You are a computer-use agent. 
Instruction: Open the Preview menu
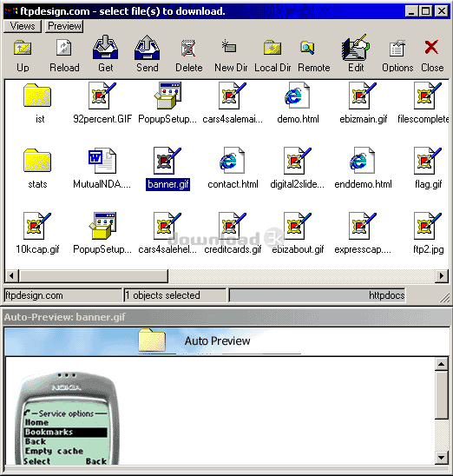pyautogui.click(x=64, y=26)
